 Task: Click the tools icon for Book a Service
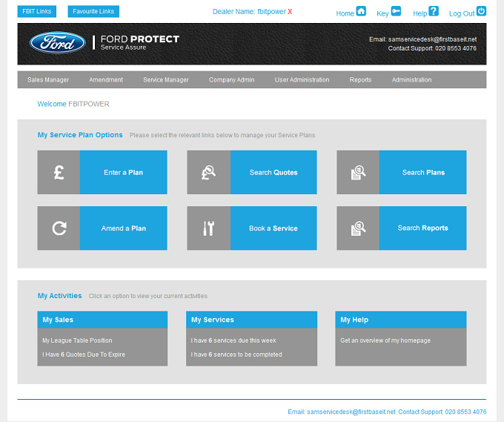pos(208,228)
